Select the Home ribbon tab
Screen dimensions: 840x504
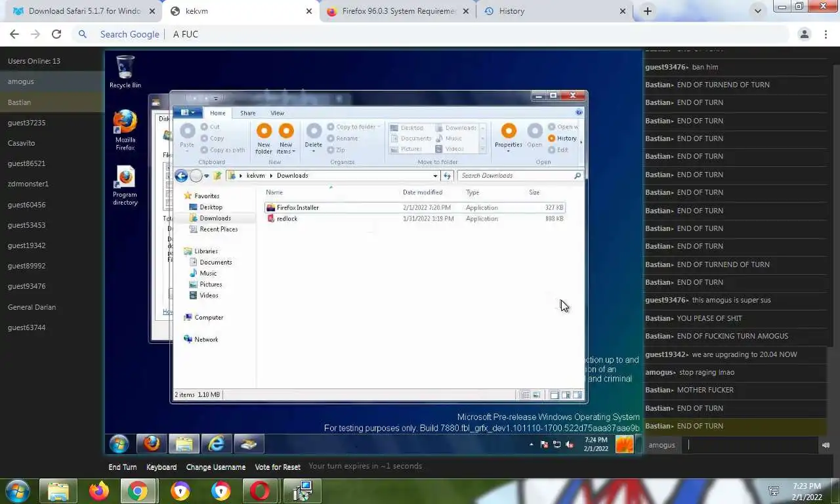[x=217, y=113]
